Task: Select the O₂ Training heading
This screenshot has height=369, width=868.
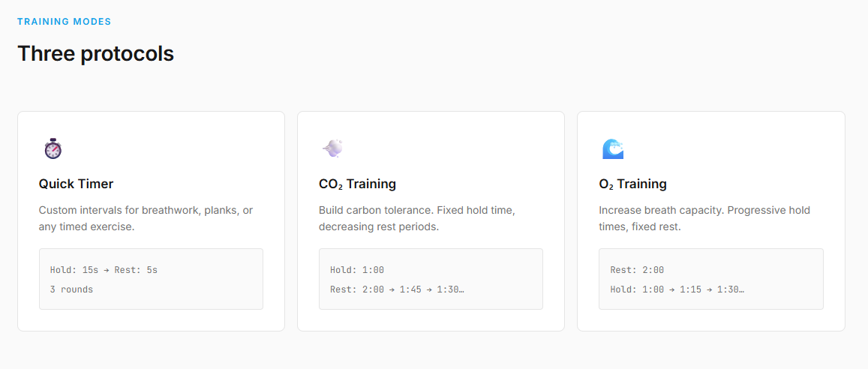Action: coord(632,184)
